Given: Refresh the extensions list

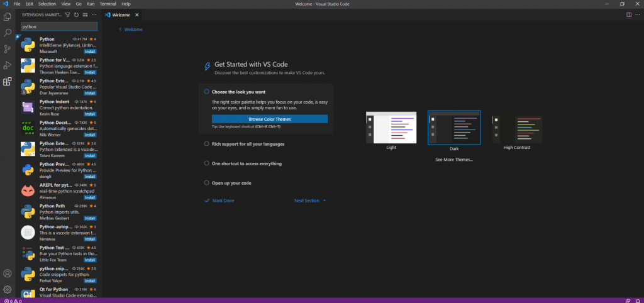Looking at the screenshot, I should coord(76,15).
